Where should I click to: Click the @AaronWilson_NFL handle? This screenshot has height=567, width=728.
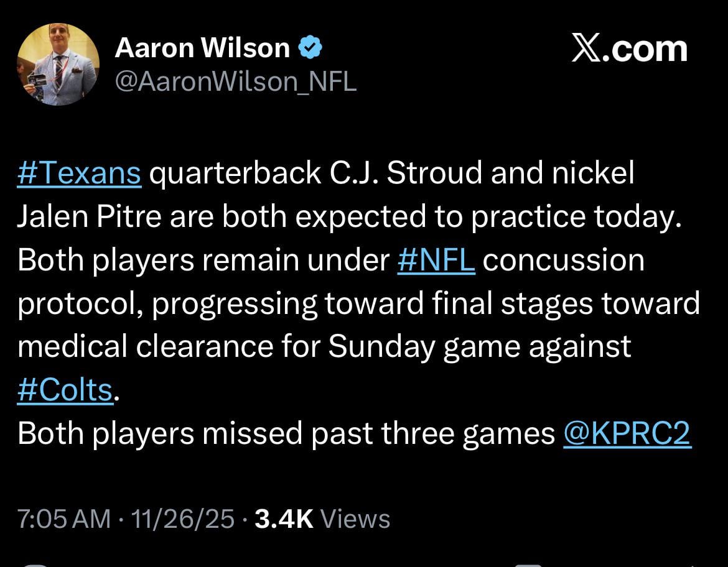point(236,80)
